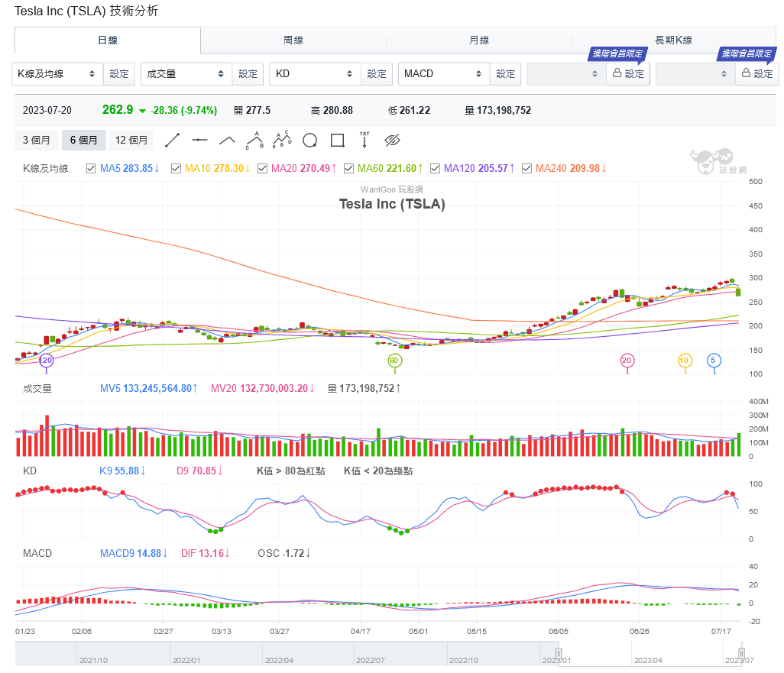Select the 12 個月 range button
This screenshot has height=673, width=784.
point(131,140)
